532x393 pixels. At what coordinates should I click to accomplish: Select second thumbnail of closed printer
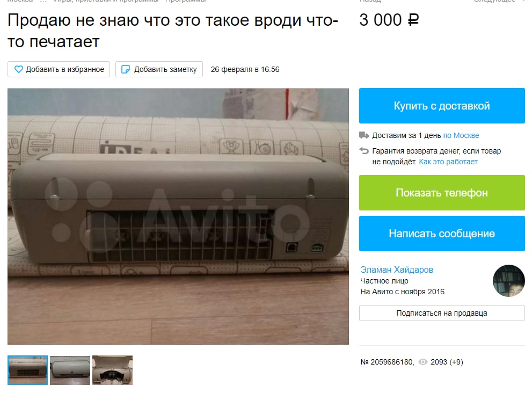70,370
